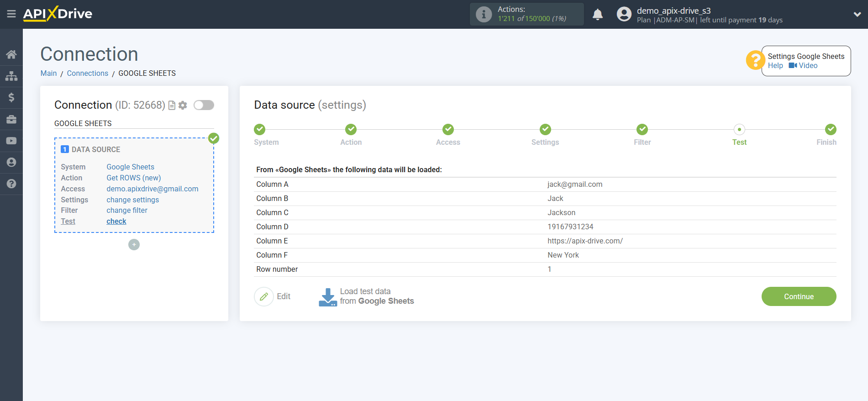The image size is (868, 401).
Task: Click the Row number label
Action: coord(277,269)
